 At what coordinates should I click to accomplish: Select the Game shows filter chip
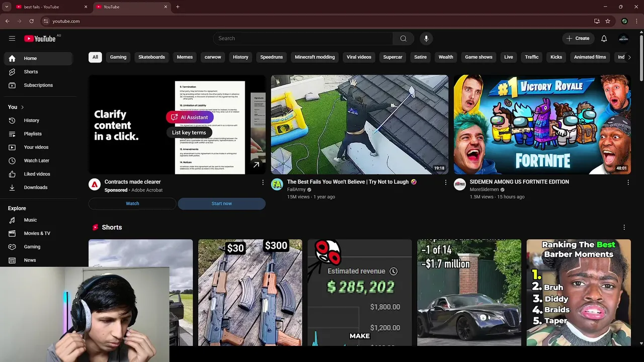click(x=478, y=57)
